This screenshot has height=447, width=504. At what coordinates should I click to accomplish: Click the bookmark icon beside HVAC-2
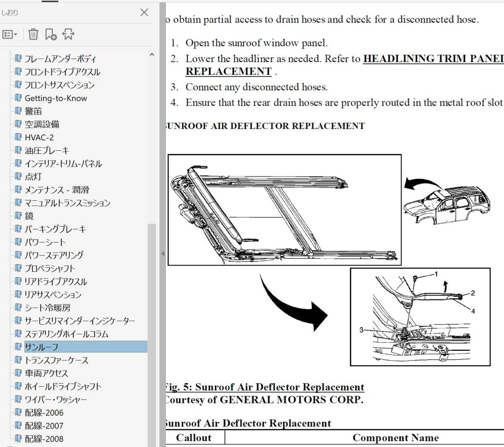click(18, 137)
